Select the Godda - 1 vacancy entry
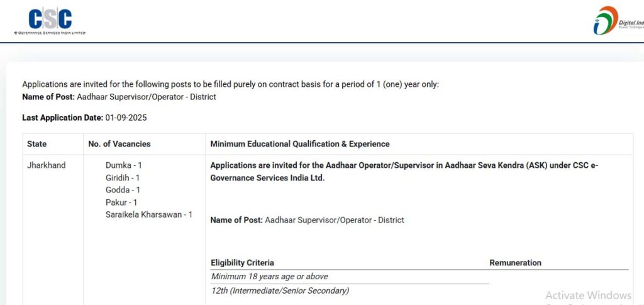This screenshot has height=305, width=644. (123, 190)
